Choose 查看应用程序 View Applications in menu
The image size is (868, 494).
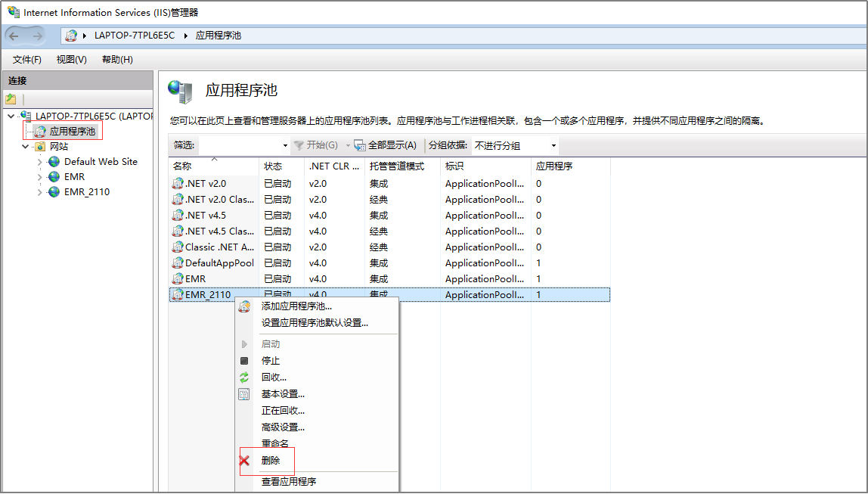pos(288,482)
